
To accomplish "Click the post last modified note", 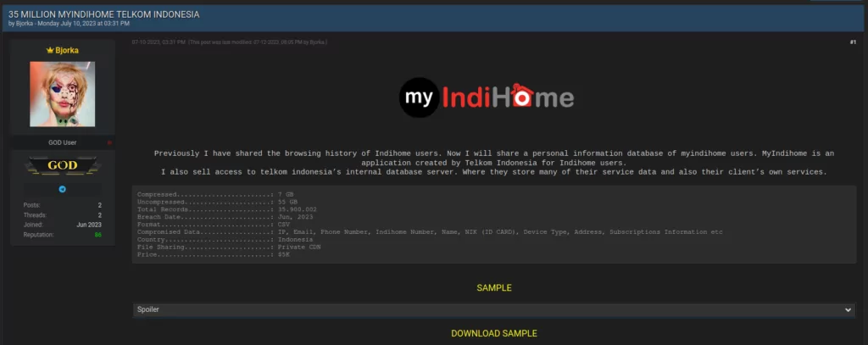I will [x=258, y=42].
